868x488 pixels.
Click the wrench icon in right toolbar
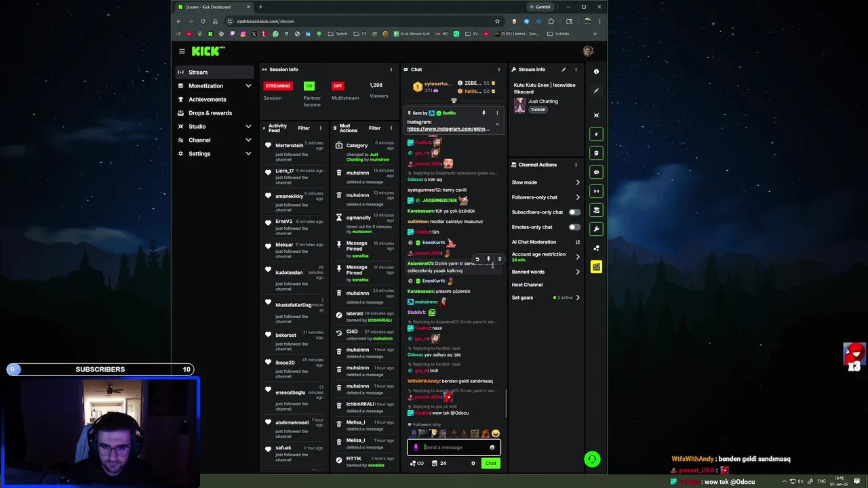[596, 229]
